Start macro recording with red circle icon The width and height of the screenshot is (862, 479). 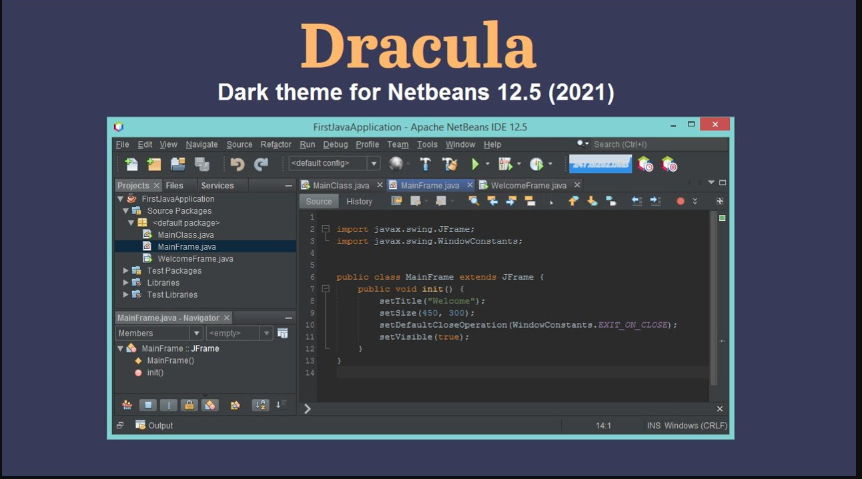pos(681,201)
